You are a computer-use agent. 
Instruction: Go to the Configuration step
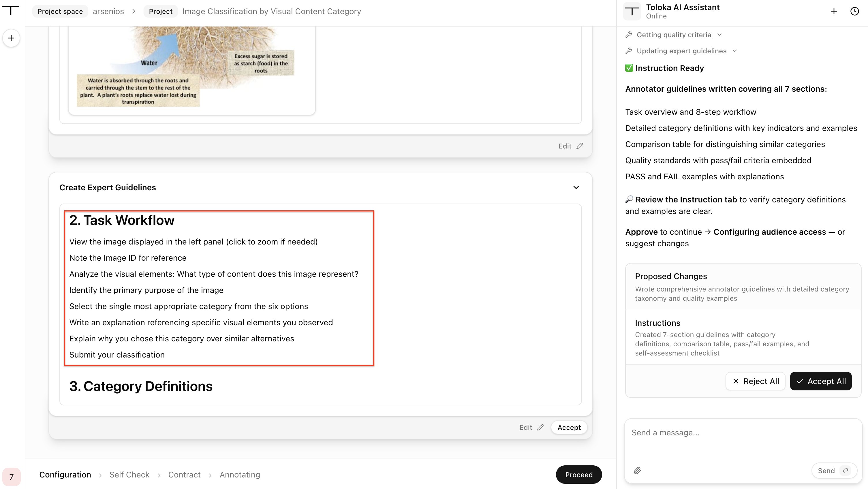point(65,475)
